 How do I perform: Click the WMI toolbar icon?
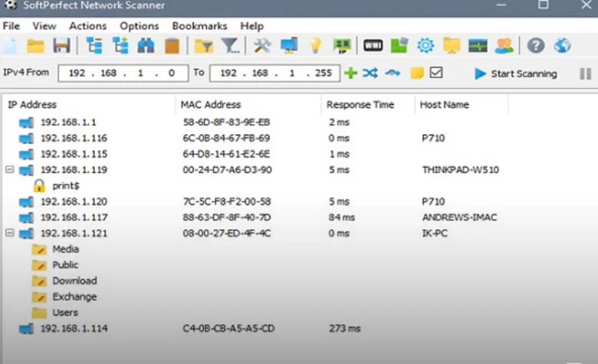[373, 46]
